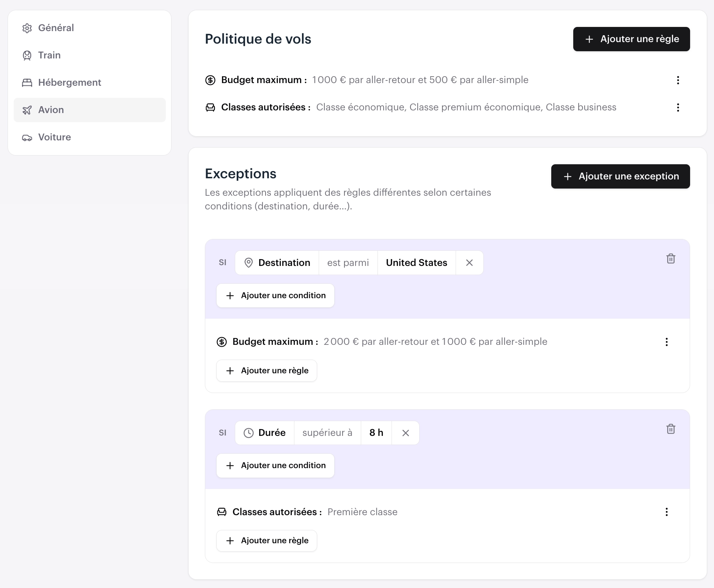
Task: Add a rule under the Première classe exception
Action: pos(267,541)
